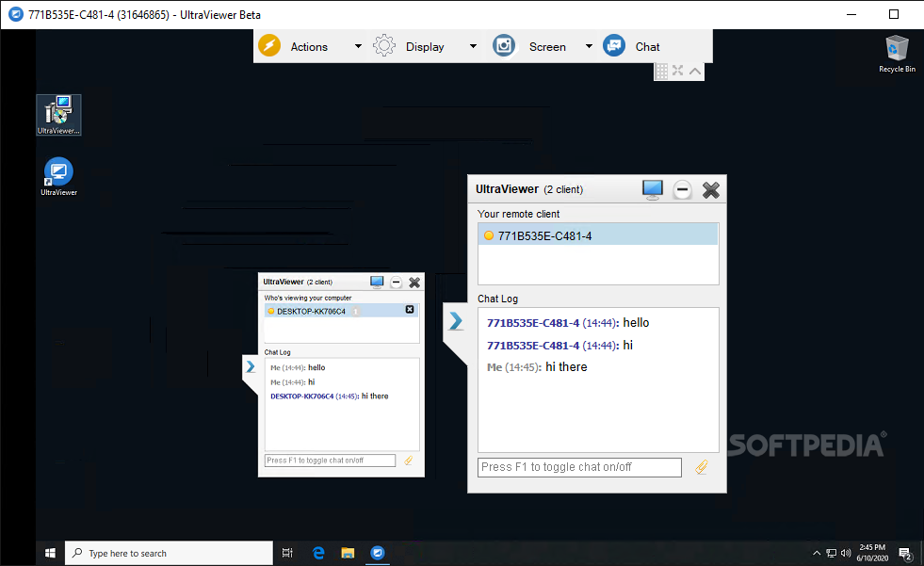Image resolution: width=924 pixels, height=566 pixels.
Task: Click the fullscreen arrows icon below the toolbar
Action: coord(677,71)
